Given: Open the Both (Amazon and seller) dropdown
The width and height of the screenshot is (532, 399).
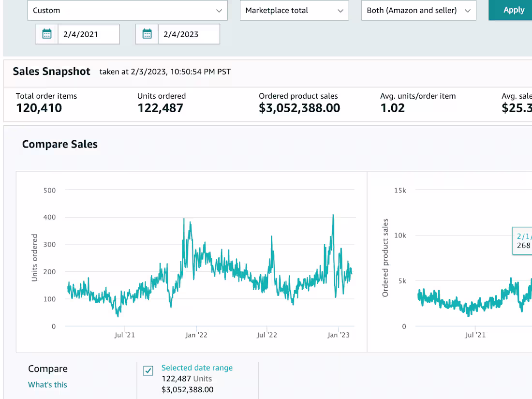Looking at the screenshot, I should click(418, 10).
